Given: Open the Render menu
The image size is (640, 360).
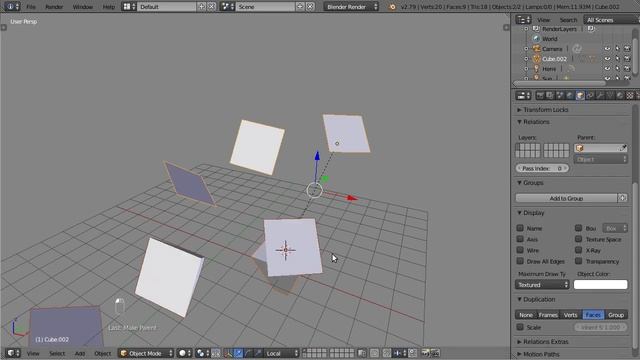Looking at the screenshot, I should click(x=54, y=7).
